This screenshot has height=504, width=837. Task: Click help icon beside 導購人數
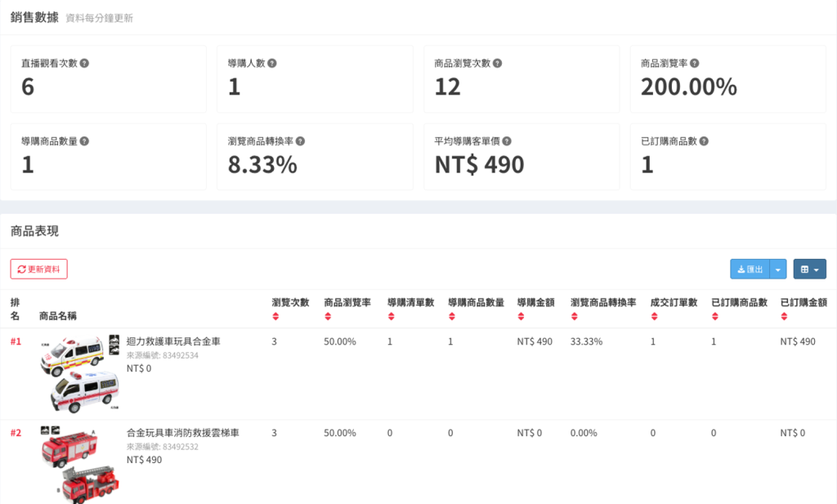point(272,64)
